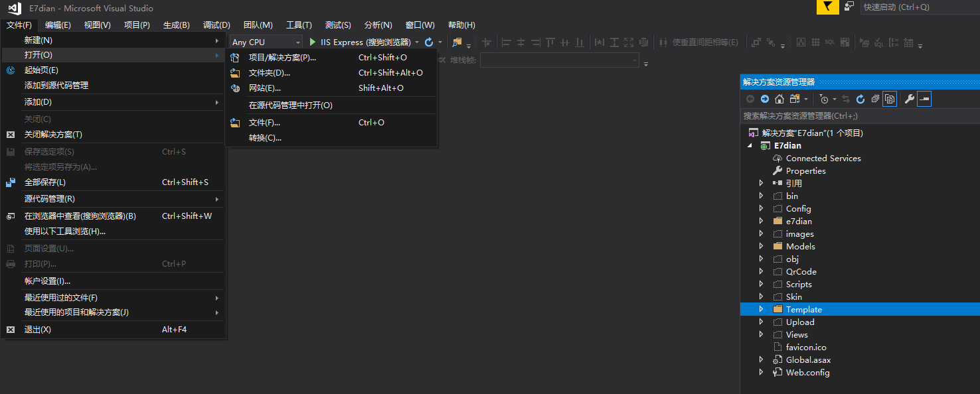Image resolution: width=980 pixels, height=394 pixels.
Task: Expand the Models folder in tree
Action: (x=762, y=247)
